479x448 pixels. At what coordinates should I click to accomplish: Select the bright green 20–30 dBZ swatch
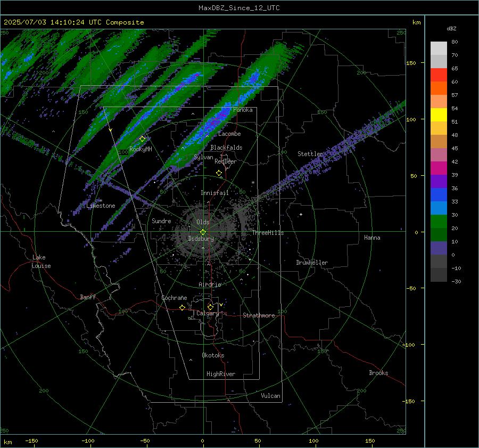(439, 222)
